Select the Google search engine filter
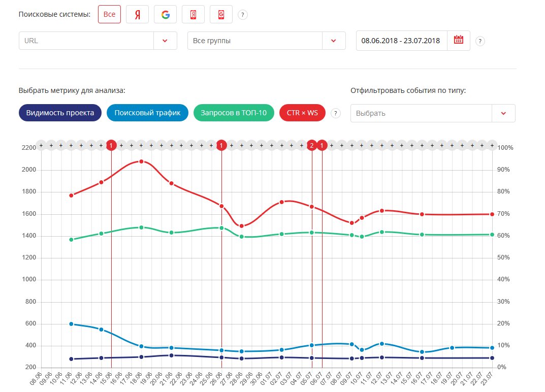This screenshot has height=392, width=545. [x=165, y=14]
